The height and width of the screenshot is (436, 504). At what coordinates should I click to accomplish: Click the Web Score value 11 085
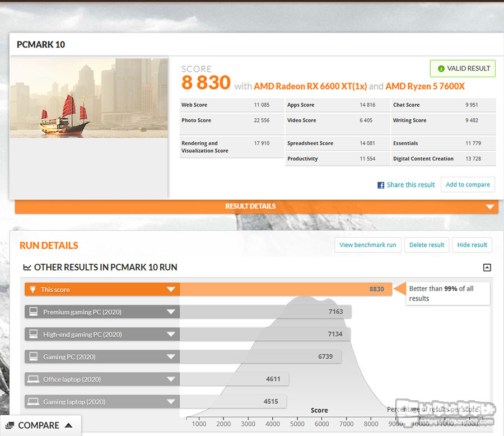click(x=262, y=105)
